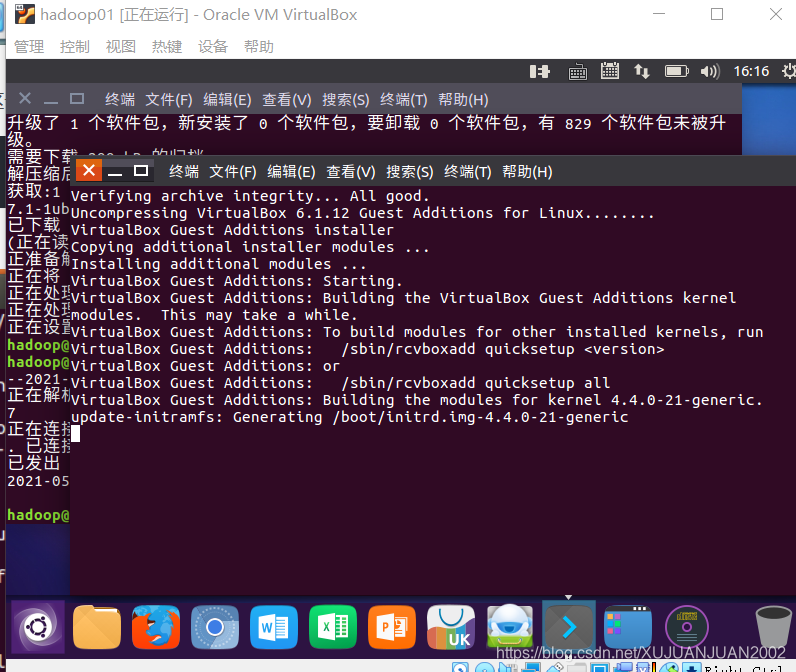Minimize the front terminal window

tap(115, 171)
